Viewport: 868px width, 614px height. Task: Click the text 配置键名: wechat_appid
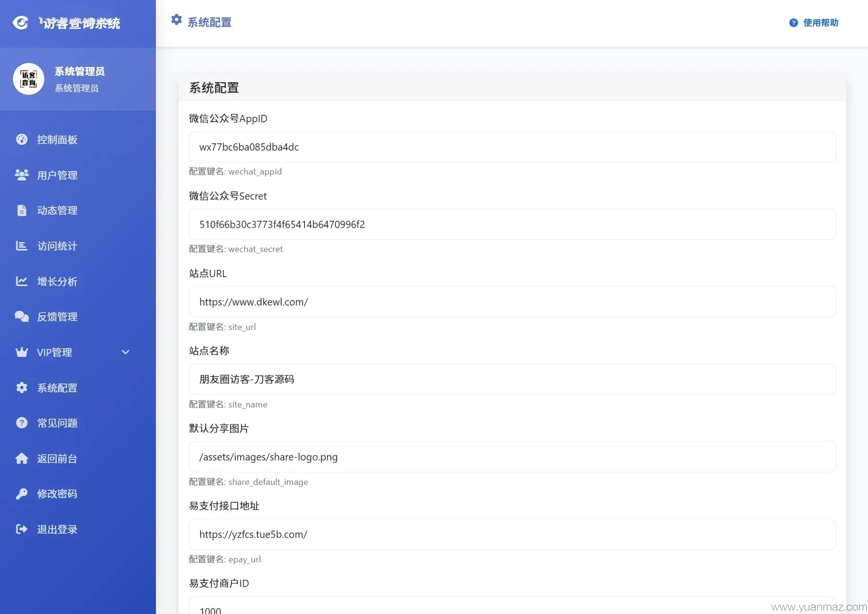235,172
